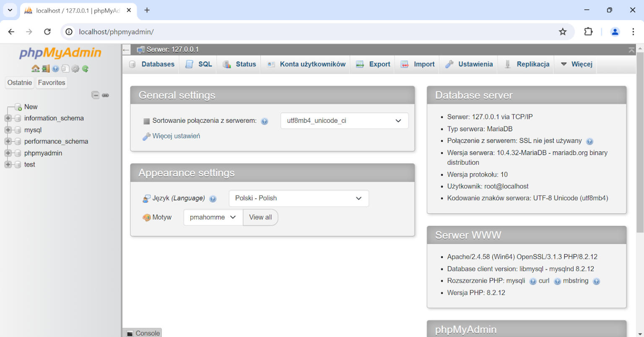Click the View all themes button
Screen dimensions: 644x337
[260, 217]
